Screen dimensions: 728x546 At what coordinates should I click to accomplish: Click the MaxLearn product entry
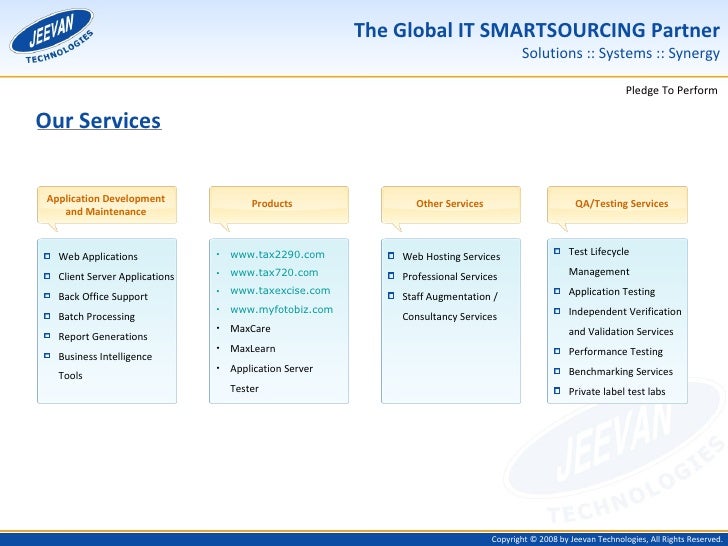[253, 349]
